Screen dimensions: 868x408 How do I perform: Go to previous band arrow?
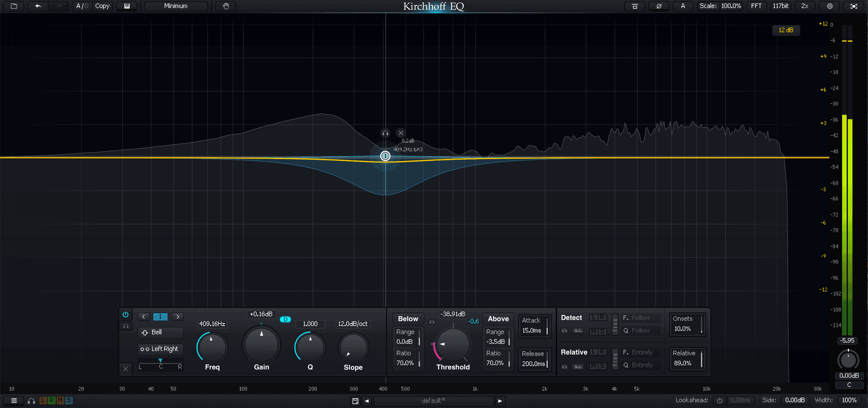click(x=144, y=317)
